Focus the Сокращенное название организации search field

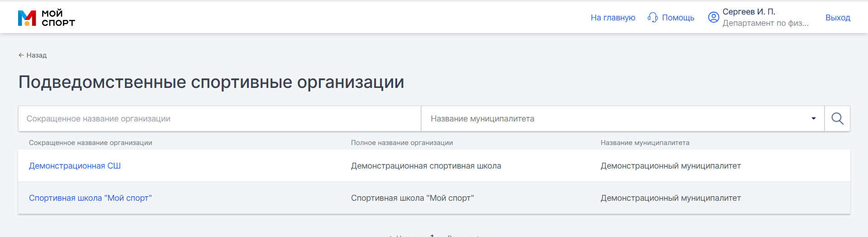tap(219, 119)
